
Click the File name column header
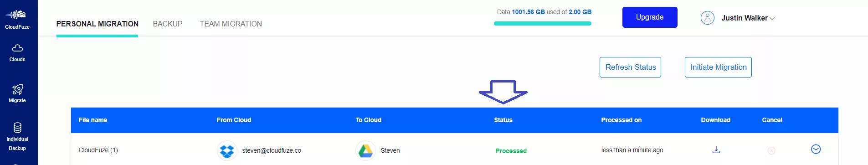click(x=93, y=120)
